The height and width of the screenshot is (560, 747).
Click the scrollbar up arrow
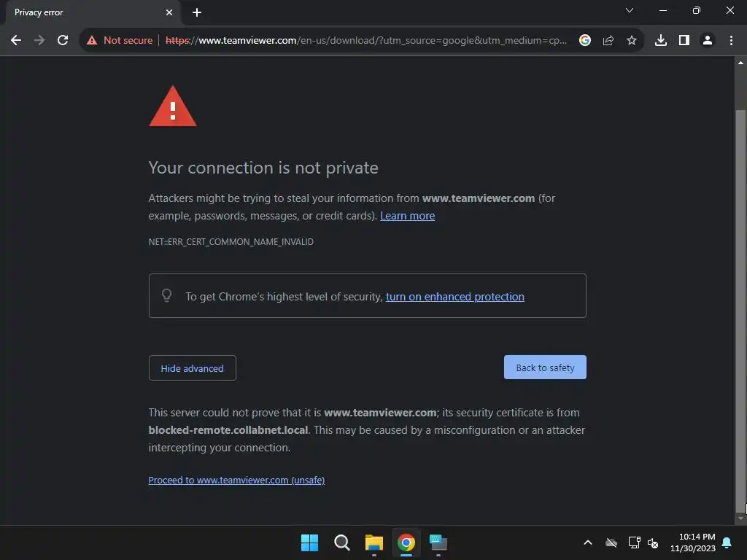click(740, 63)
